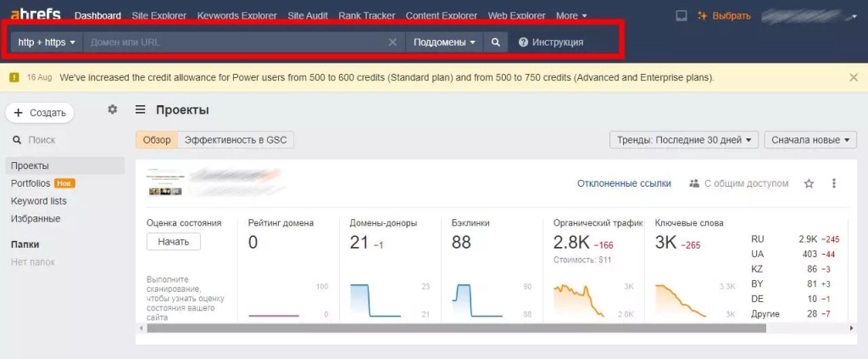Click the project site thumbnail
This screenshot has height=359, width=868.
coord(165,181)
